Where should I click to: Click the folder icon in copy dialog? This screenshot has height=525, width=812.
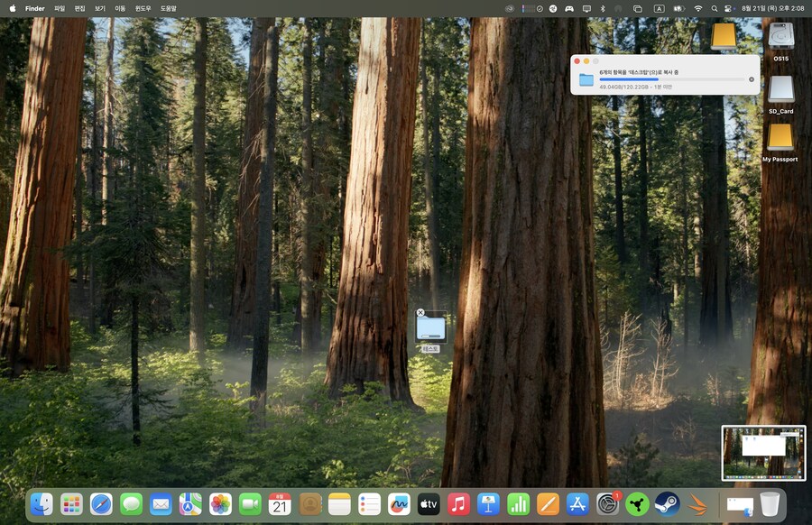click(586, 79)
